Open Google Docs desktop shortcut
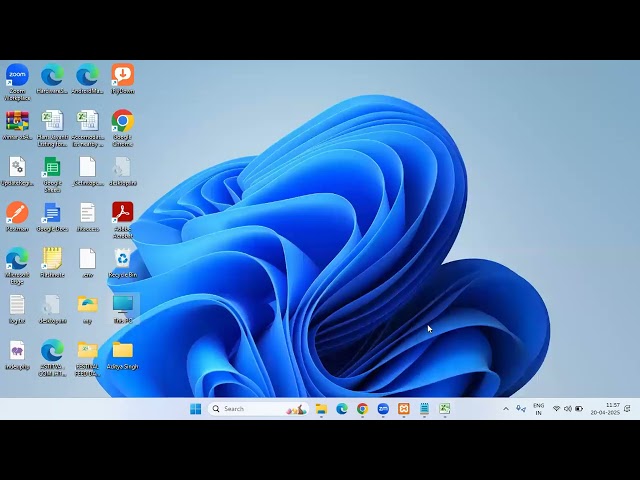The width and height of the screenshot is (640, 480). [52, 212]
